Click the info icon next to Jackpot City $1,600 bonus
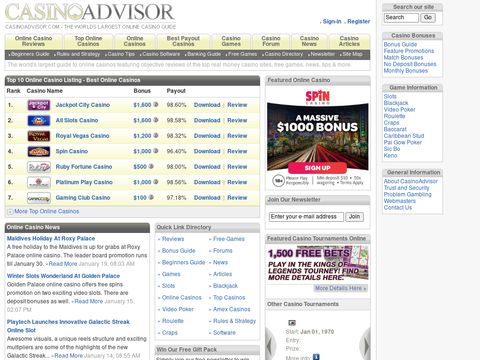 tap(156, 104)
